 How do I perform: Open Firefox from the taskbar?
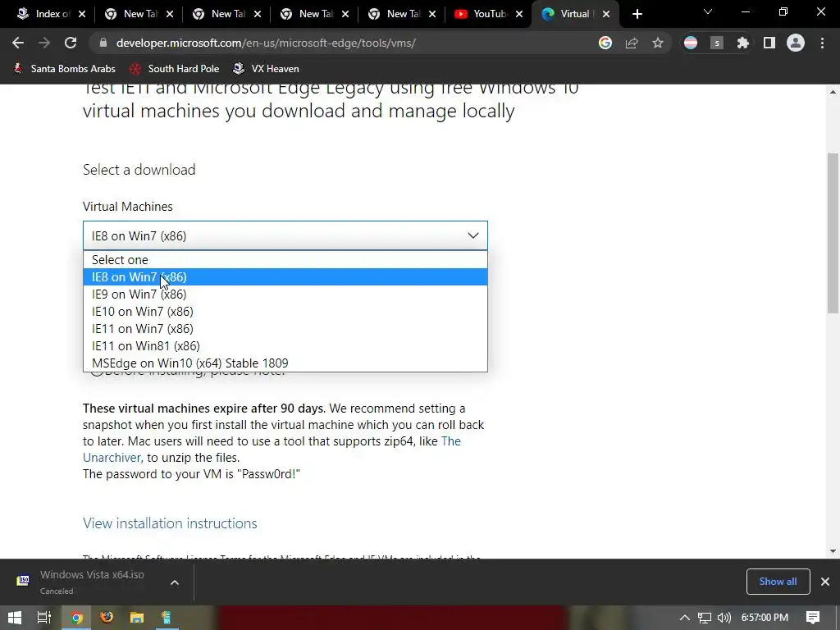[107, 618]
